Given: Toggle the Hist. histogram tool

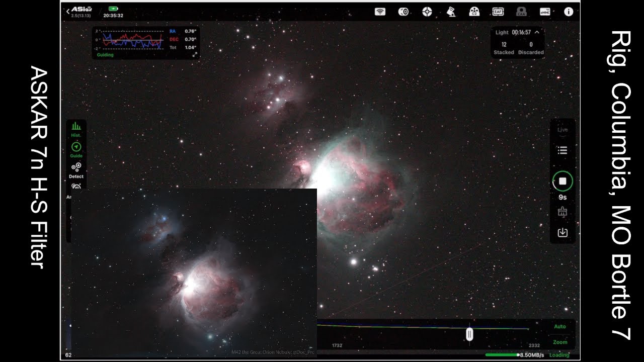Looking at the screenshot, I should point(76,129).
